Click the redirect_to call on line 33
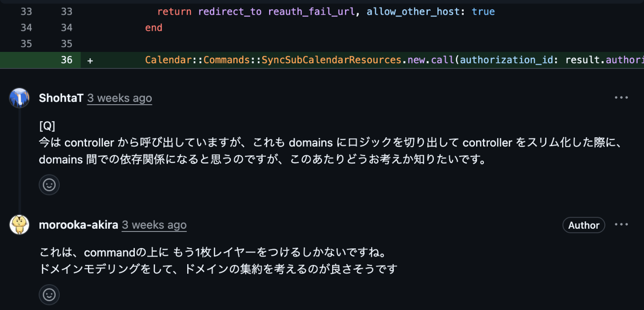The width and height of the screenshot is (644, 310). [x=230, y=11]
